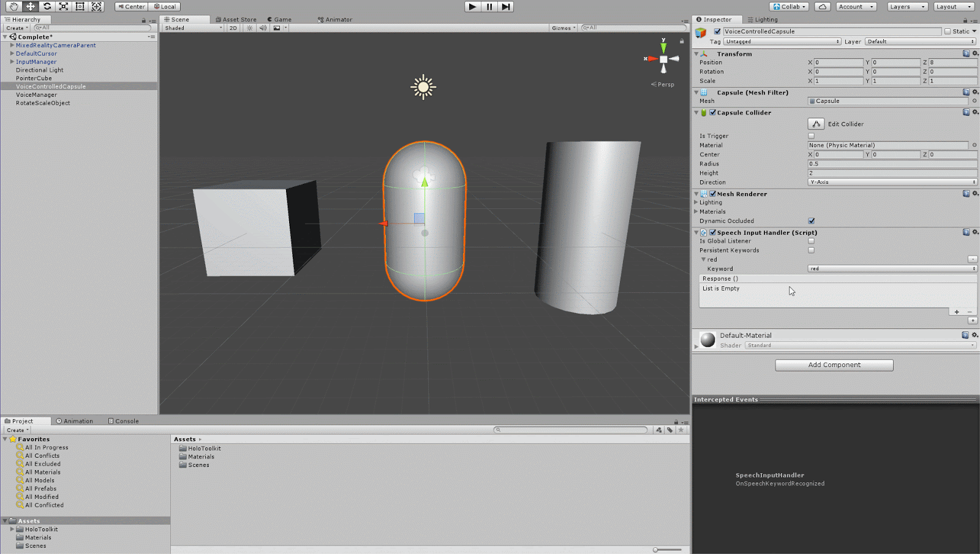The image size is (980, 554).
Task: Select the Hand tool in toolbar
Action: tap(13, 7)
